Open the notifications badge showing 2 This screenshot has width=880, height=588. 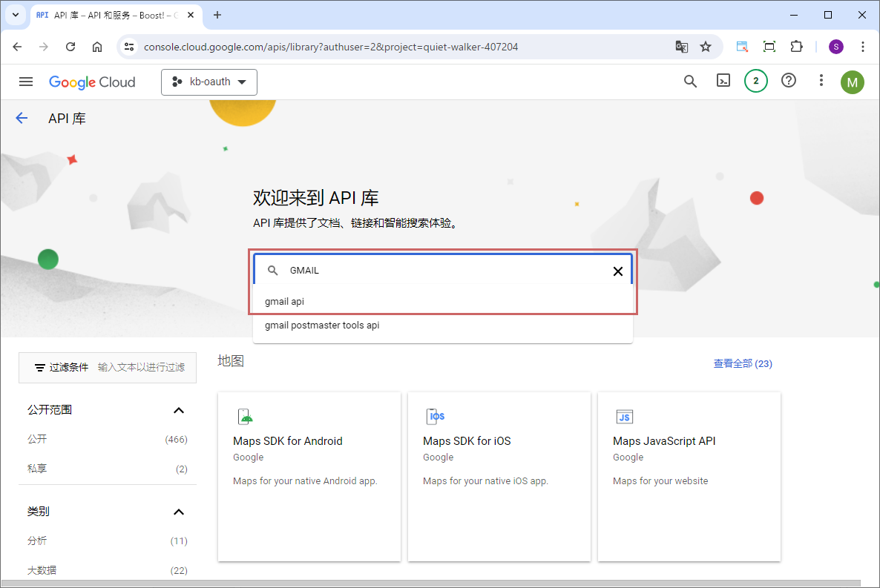point(755,82)
